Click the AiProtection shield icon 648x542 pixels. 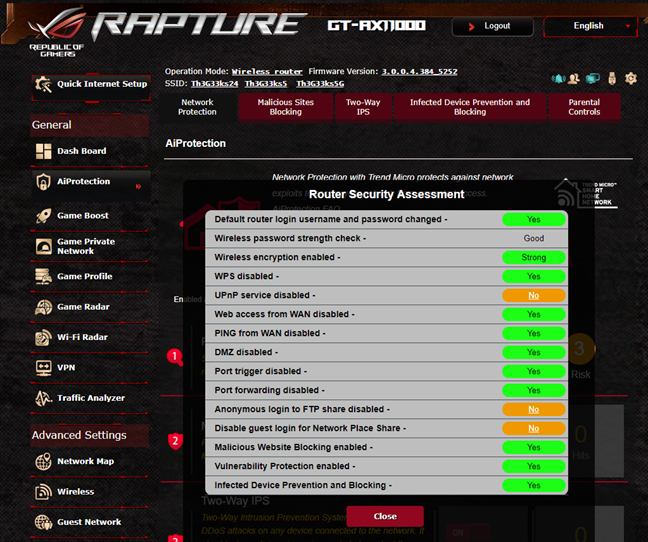pos(43,182)
